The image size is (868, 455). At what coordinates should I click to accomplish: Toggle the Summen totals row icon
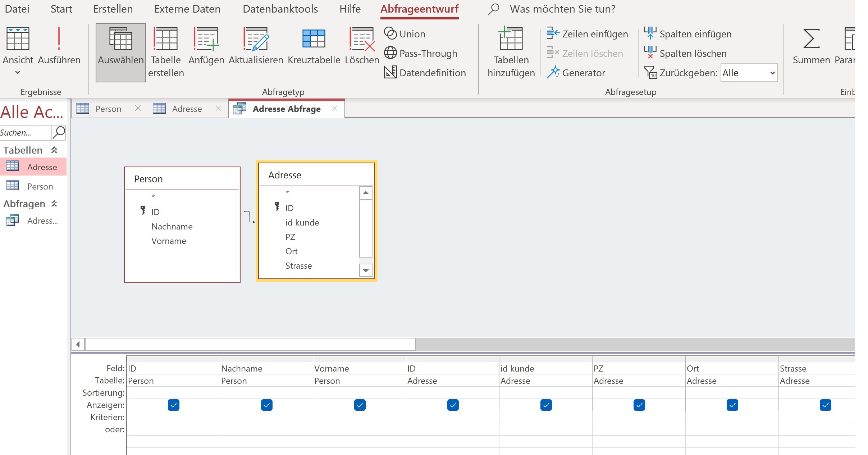(811, 40)
